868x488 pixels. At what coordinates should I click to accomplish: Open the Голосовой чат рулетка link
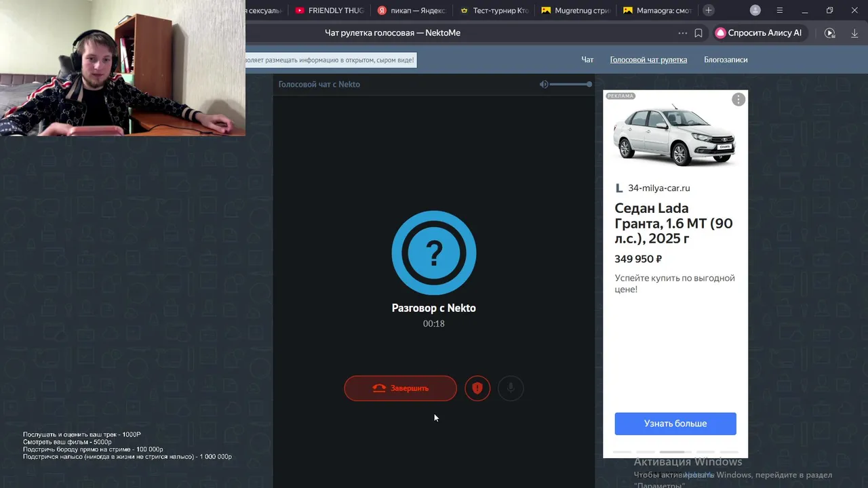coord(648,60)
